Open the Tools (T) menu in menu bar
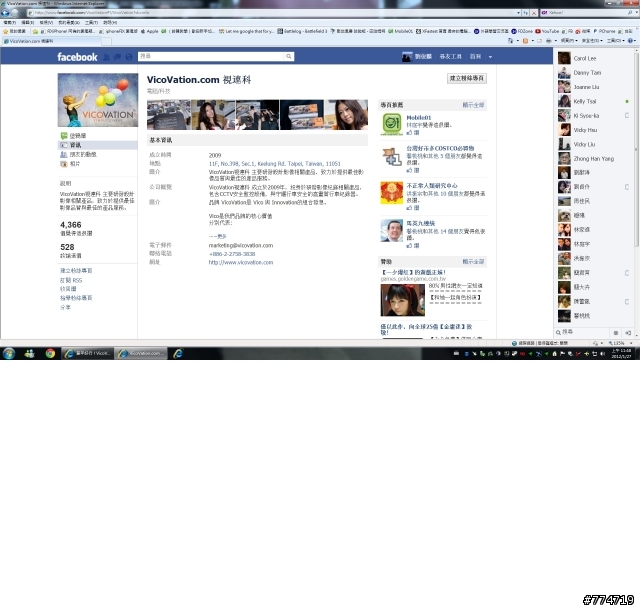 tap(91, 22)
